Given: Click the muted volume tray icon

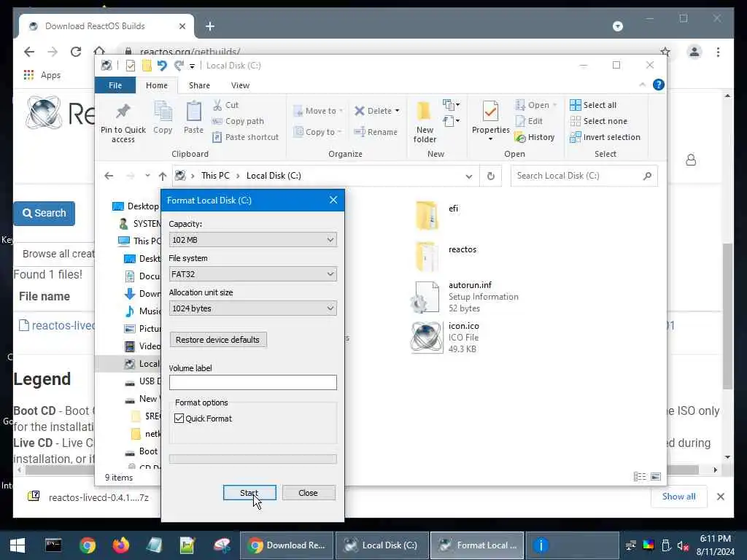Looking at the screenshot, I should pos(682,545).
